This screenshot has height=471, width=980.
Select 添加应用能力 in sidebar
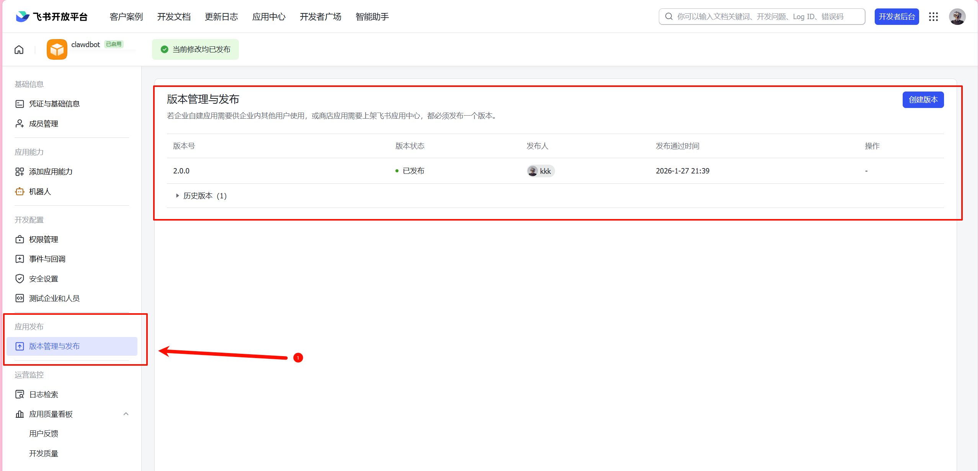(x=51, y=172)
